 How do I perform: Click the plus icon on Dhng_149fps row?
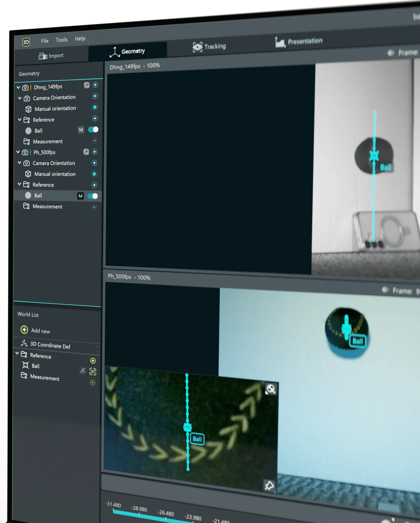click(95, 85)
